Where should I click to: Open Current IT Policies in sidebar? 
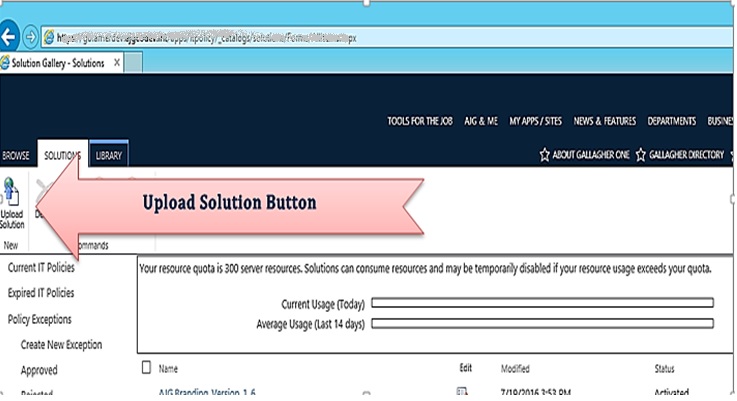(41, 267)
